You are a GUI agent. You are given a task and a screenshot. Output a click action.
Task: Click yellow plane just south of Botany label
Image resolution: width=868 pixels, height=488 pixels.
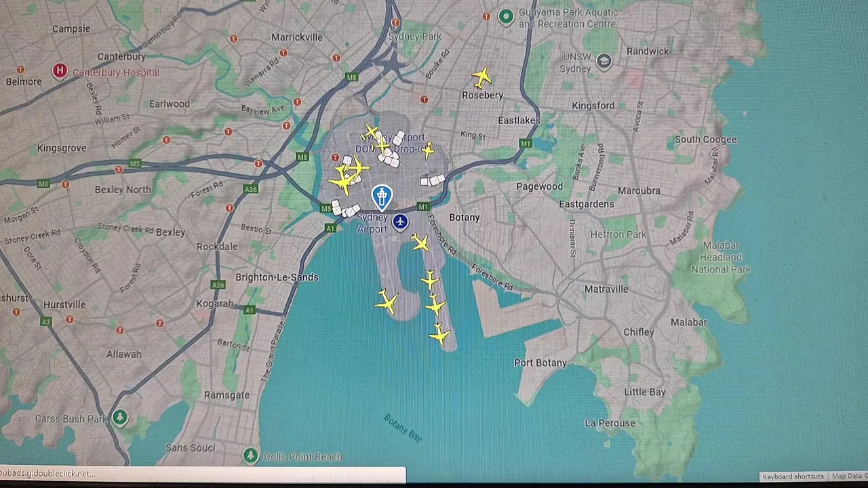pyautogui.click(x=420, y=242)
